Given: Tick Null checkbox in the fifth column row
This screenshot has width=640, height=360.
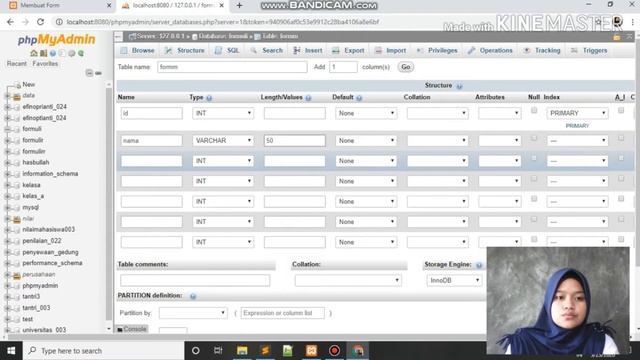Looking at the screenshot, I should pyautogui.click(x=534, y=199).
